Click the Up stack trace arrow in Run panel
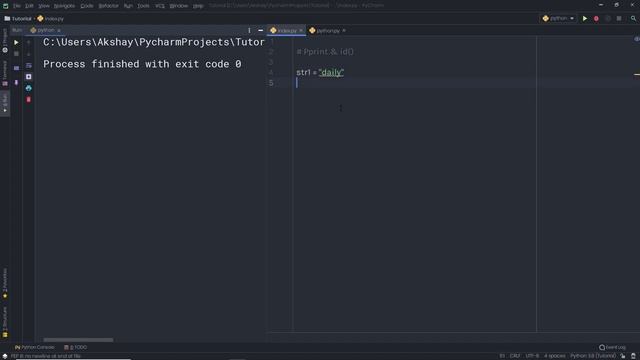The width and height of the screenshot is (640, 360). point(29,42)
